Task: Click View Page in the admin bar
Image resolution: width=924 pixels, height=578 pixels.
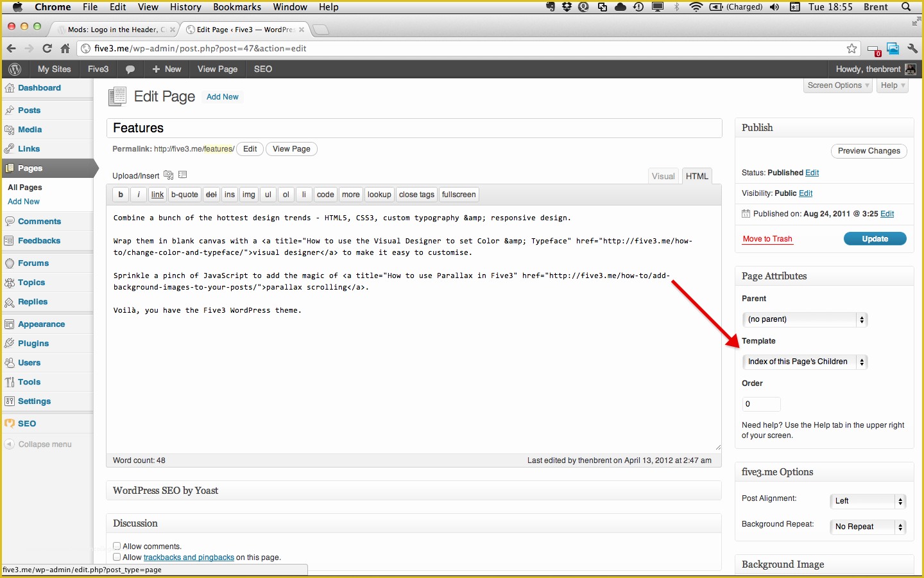Action: [x=218, y=69]
